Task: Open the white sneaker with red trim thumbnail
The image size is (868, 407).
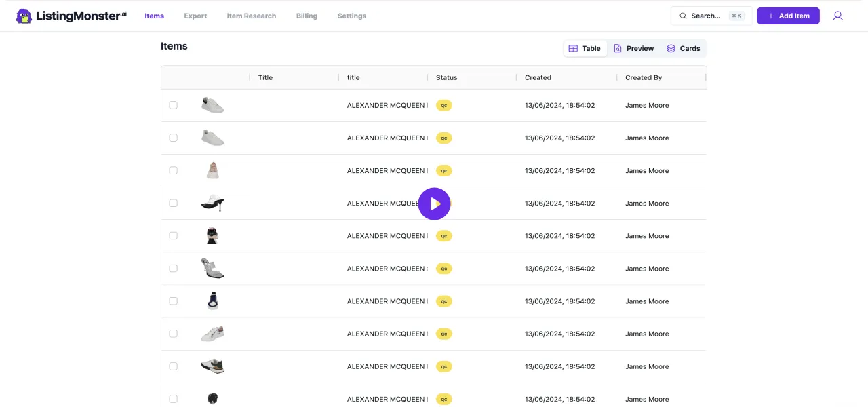Action: pos(213,333)
